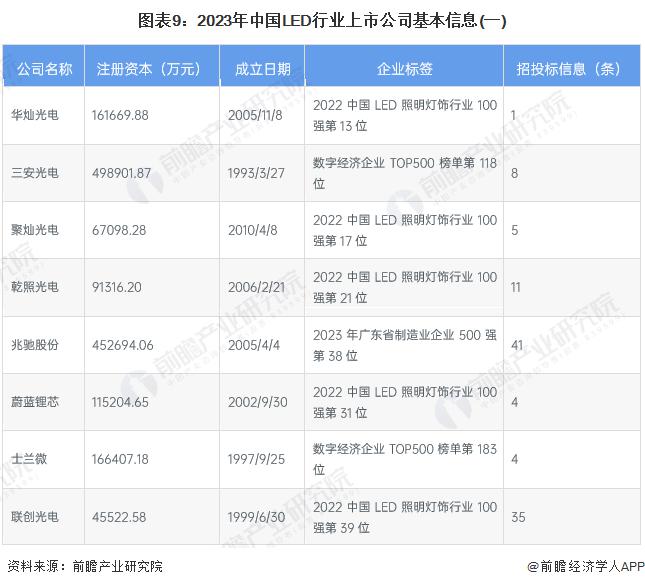The width and height of the screenshot is (645, 587).
Task: Select company name 兆驰股份
Action: (35, 345)
